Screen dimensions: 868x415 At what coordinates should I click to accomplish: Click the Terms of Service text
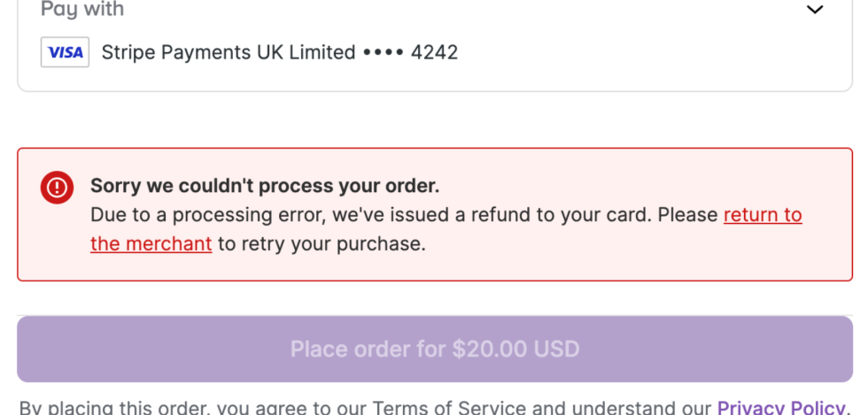[x=448, y=408]
